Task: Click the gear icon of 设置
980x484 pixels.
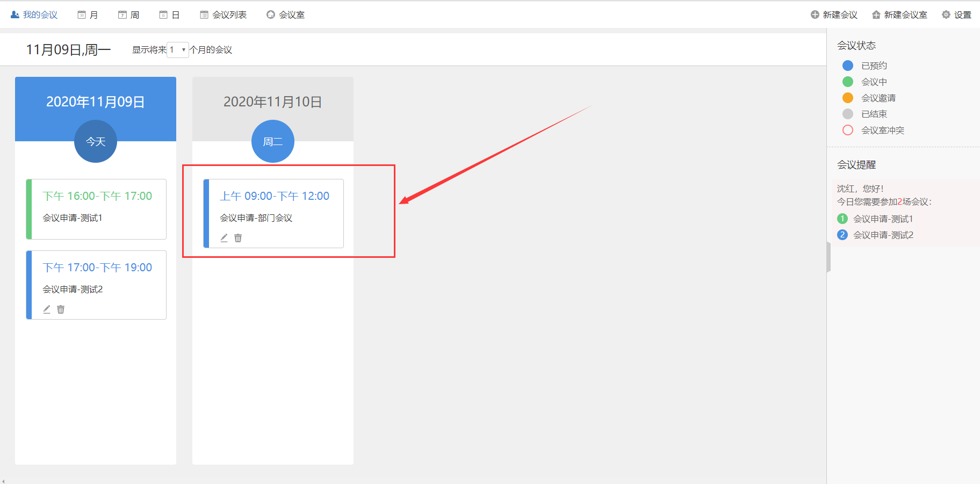Action: tap(946, 15)
